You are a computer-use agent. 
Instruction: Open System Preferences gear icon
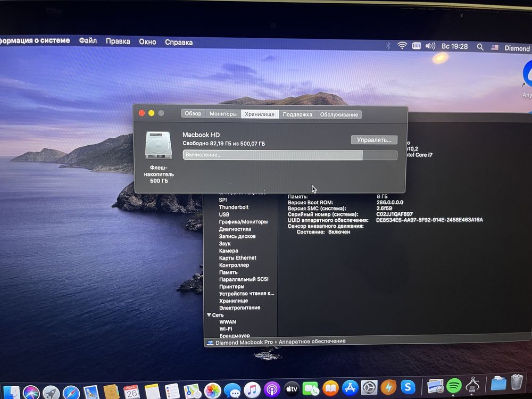(369, 387)
